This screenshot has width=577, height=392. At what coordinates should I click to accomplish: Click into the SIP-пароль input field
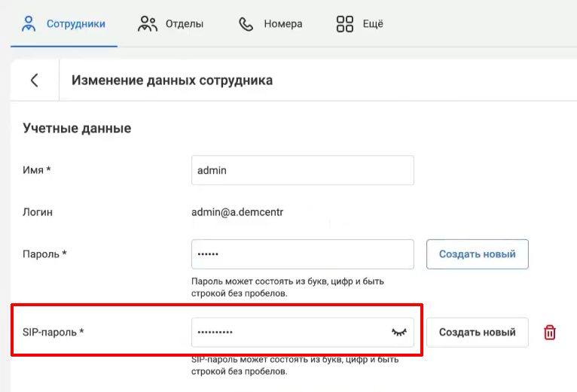click(290, 332)
